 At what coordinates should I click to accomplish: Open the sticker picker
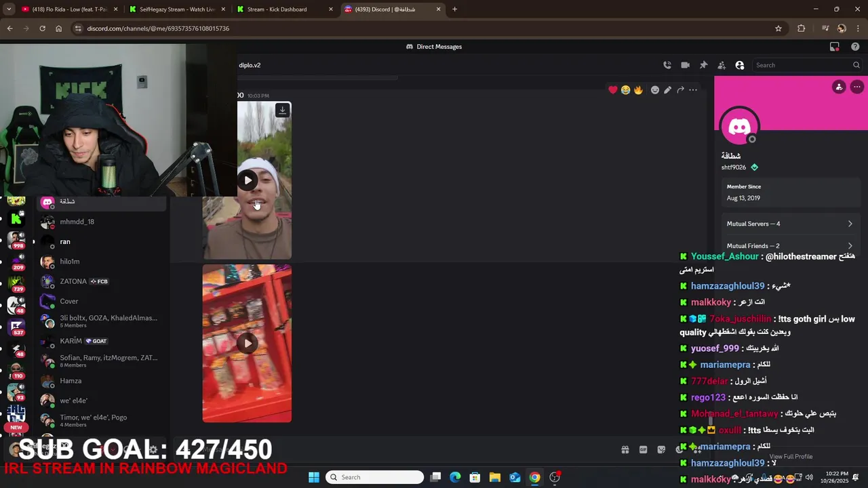tap(661, 449)
